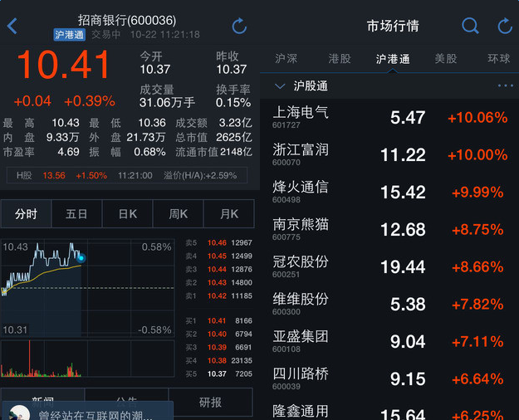The height and width of the screenshot is (420, 519).
Task: Open 浙江富润 600070 stock row
Action: pyautogui.click(x=389, y=154)
